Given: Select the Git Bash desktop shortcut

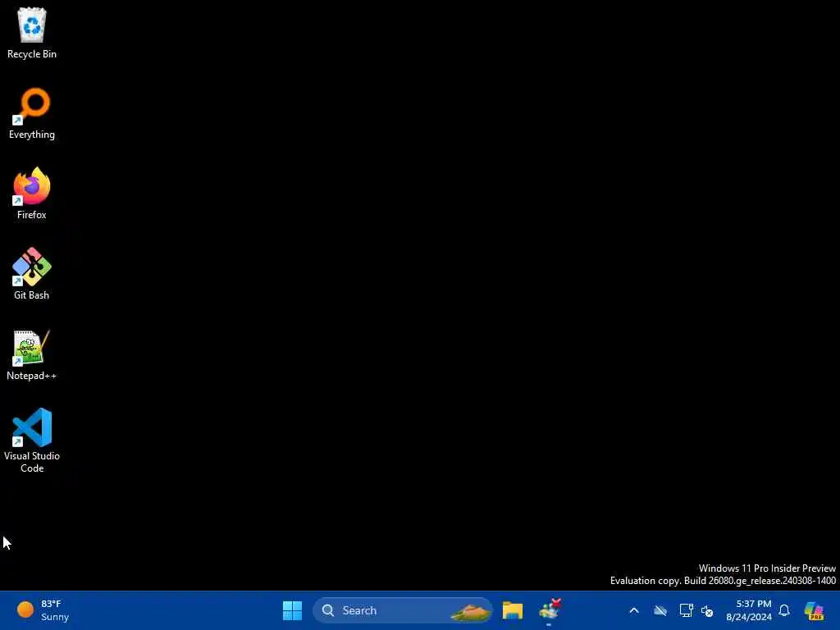Looking at the screenshot, I should coord(32,274).
